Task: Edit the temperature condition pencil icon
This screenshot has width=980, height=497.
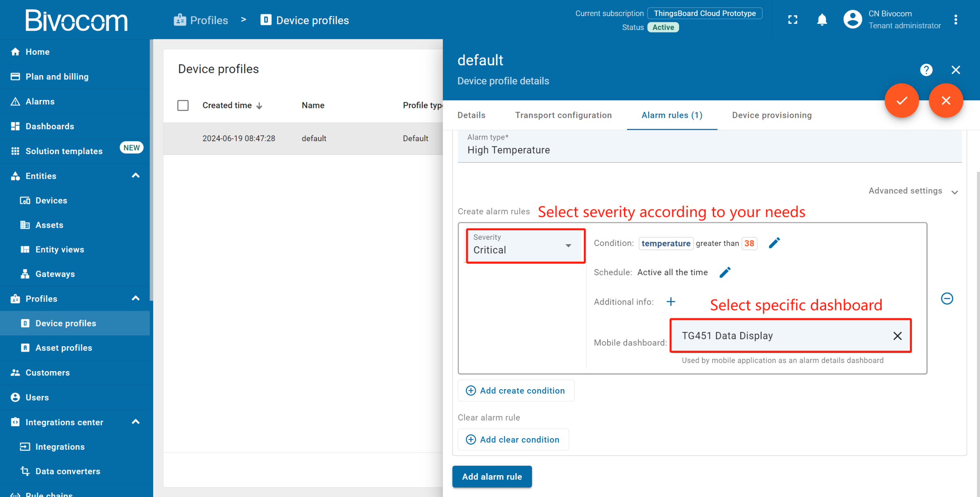Action: click(x=774, y=243)
